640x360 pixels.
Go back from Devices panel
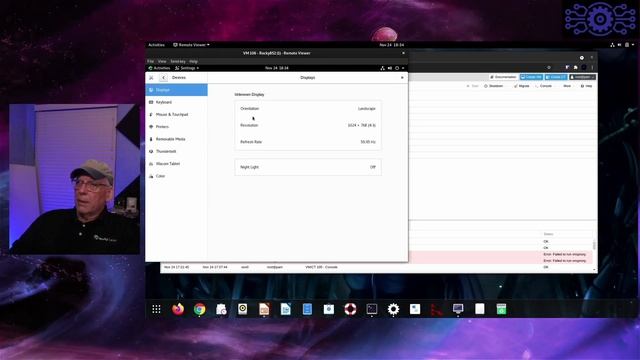[x=164, y=78]
